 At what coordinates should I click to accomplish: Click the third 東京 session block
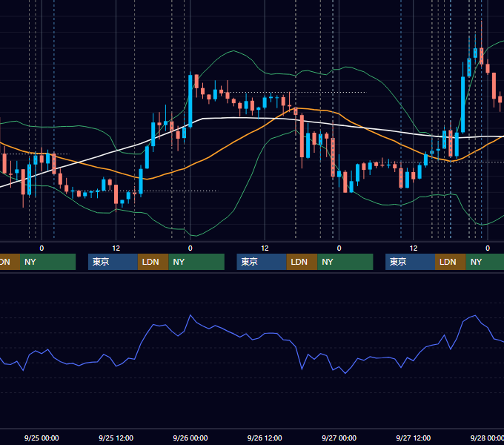[410, 262]
